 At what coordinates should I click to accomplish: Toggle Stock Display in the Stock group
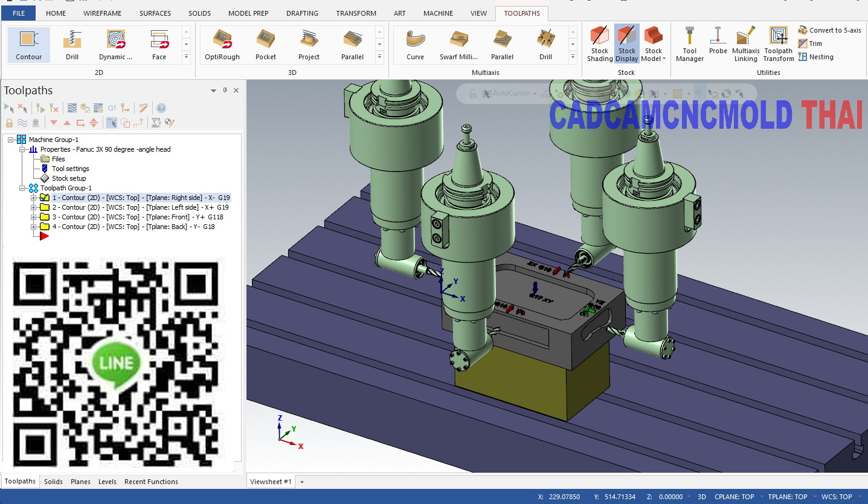(626, 44)
